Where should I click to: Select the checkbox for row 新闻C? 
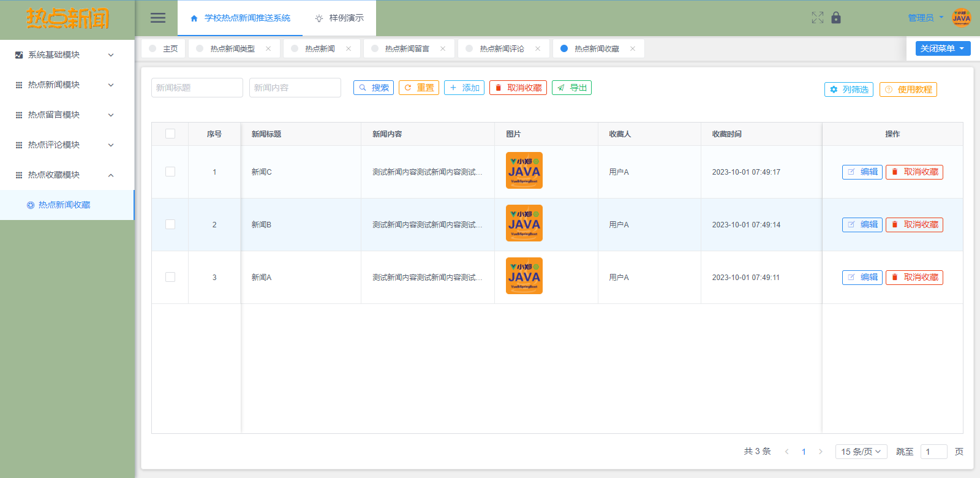point(170,172)
